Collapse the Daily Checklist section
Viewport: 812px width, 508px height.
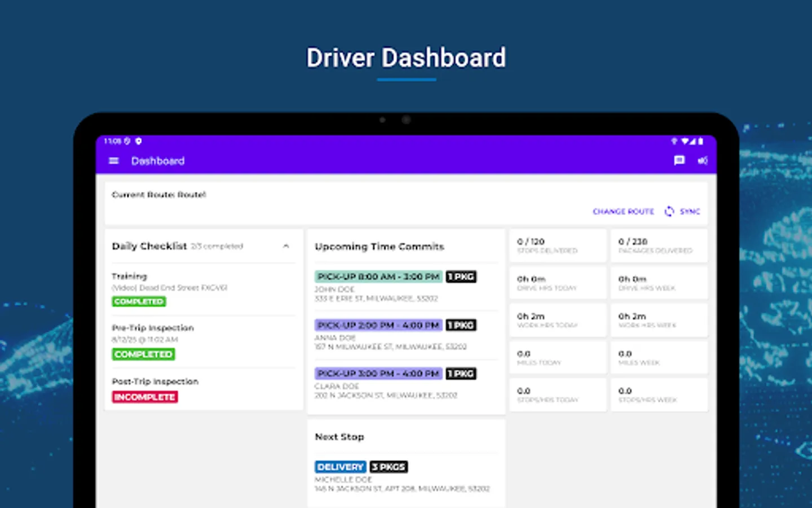[286, 246]
